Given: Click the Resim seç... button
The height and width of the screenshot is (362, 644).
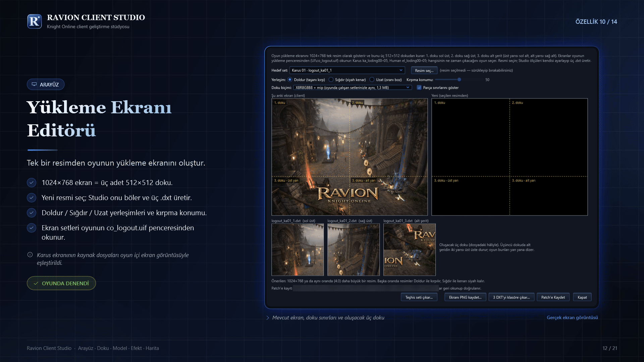Looking at the screenshot, I should [x=424, y=70].
